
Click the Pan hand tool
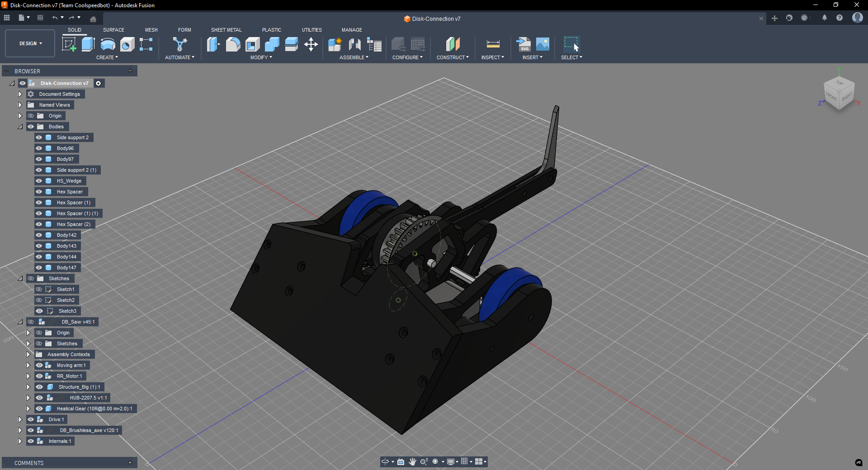pyautogui.click(x=412, y=461)
